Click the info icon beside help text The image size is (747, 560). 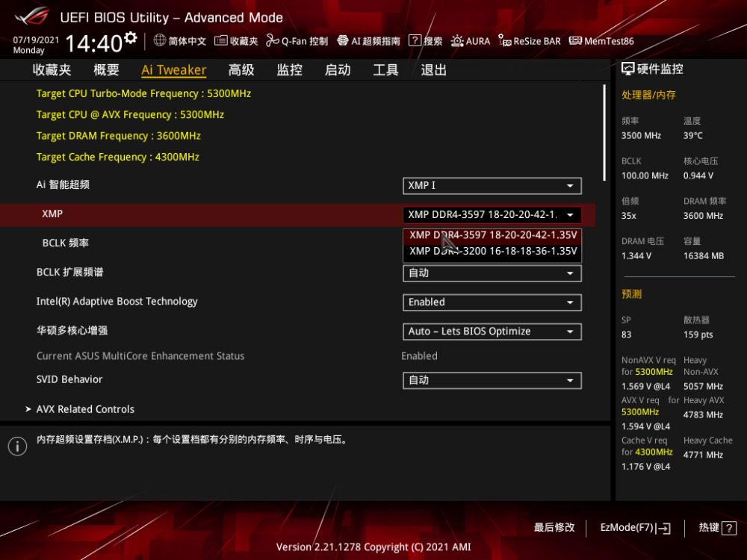pos(18,447)
